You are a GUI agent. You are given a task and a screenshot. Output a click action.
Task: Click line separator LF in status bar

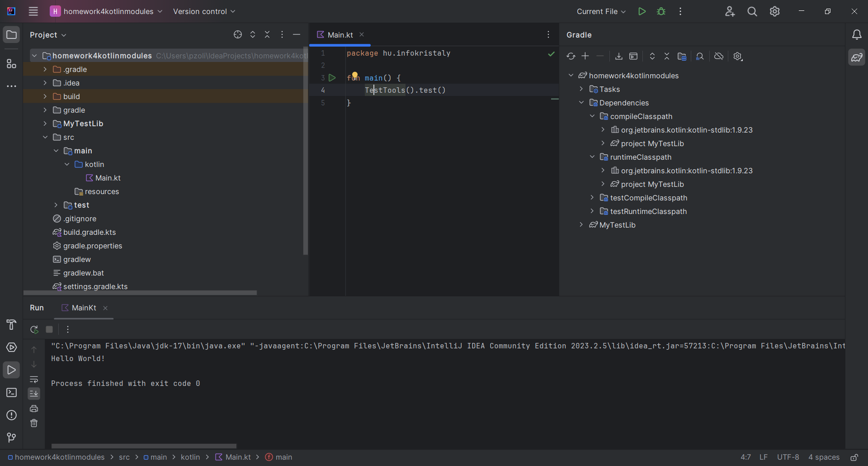tap(764, 457)
